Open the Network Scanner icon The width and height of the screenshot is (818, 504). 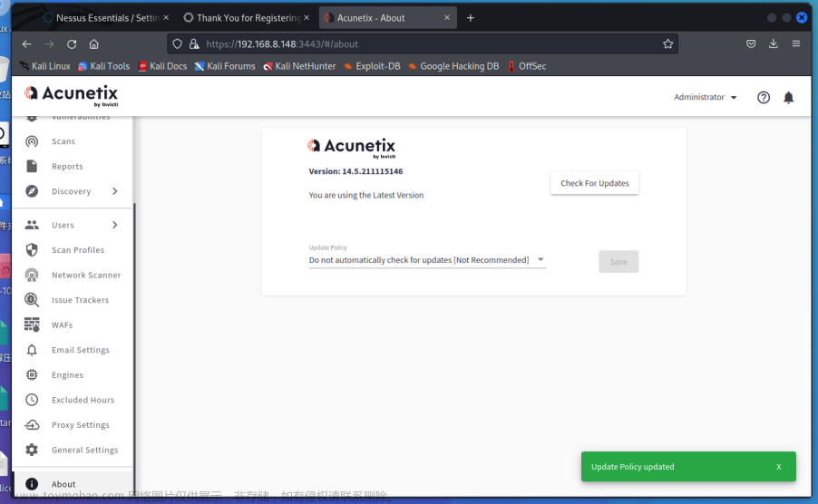coord(32,275)
